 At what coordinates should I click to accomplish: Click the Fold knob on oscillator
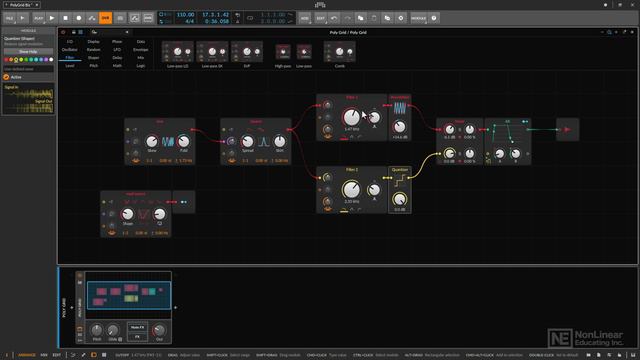pyautogui.click(x=184, y=141)
